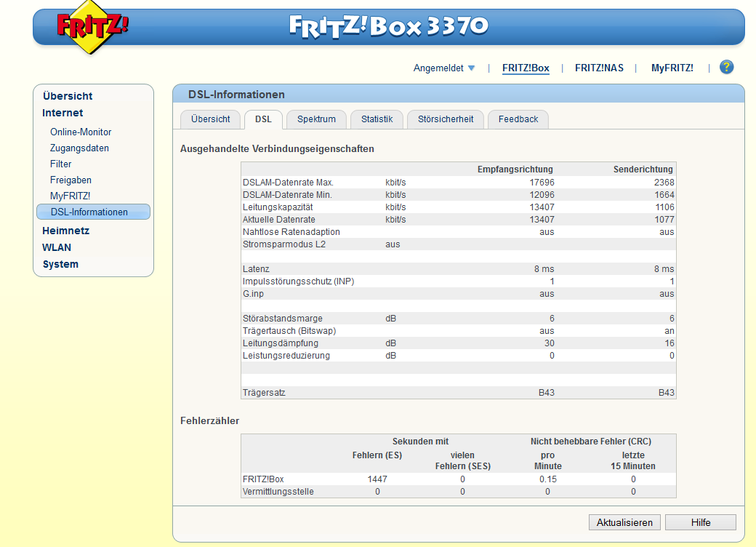This screenshot has height=547, width=756.
Task: Click the DSLAM-Datenrate Max. row label
Action: [x=288, y=183]
